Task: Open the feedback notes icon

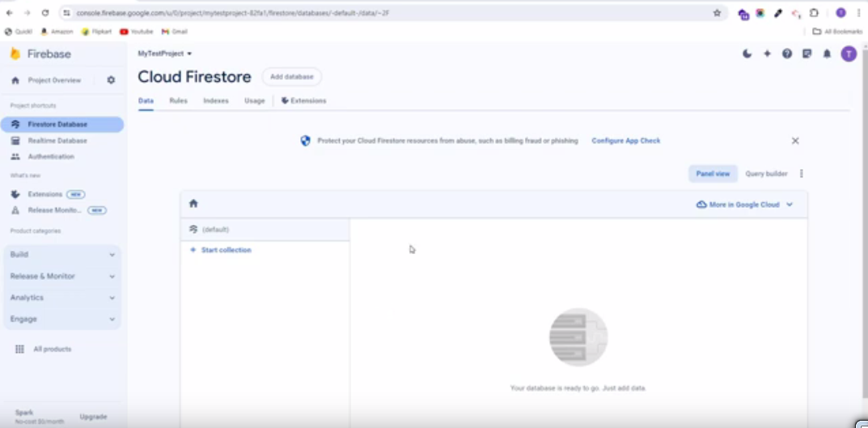Action: click(x=807, y=53)
